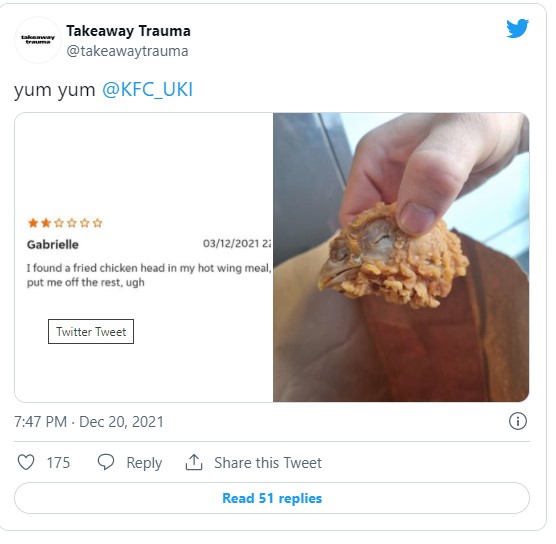This screenshot has width=556, height=544.
Task: Click the Twitter Tweet boxed button
Action: 91,332
